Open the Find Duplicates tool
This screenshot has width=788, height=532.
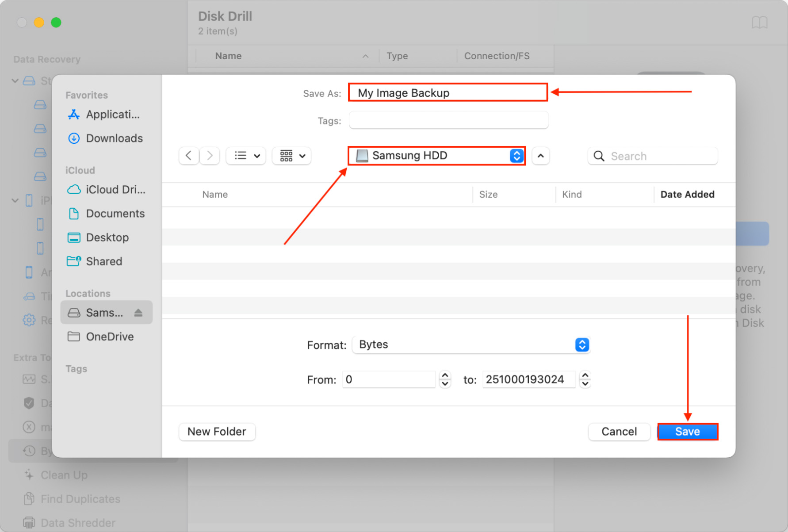click(80, 499)
